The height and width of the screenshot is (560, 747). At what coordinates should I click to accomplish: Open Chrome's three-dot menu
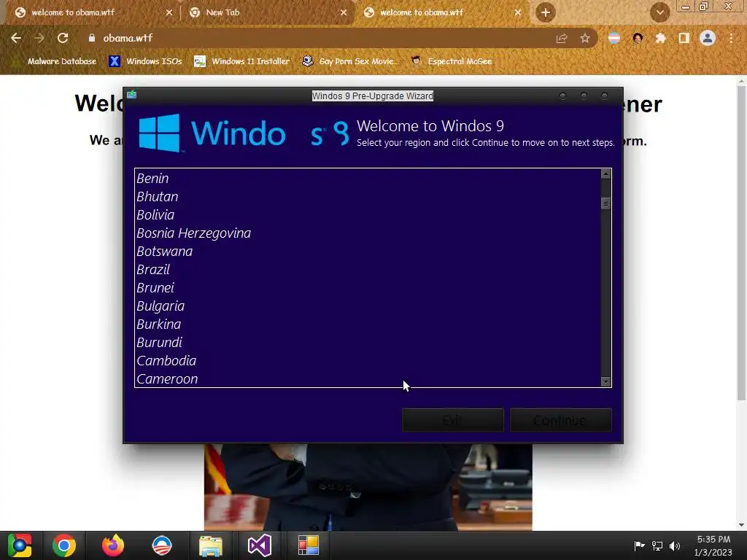tap(731, 38)
